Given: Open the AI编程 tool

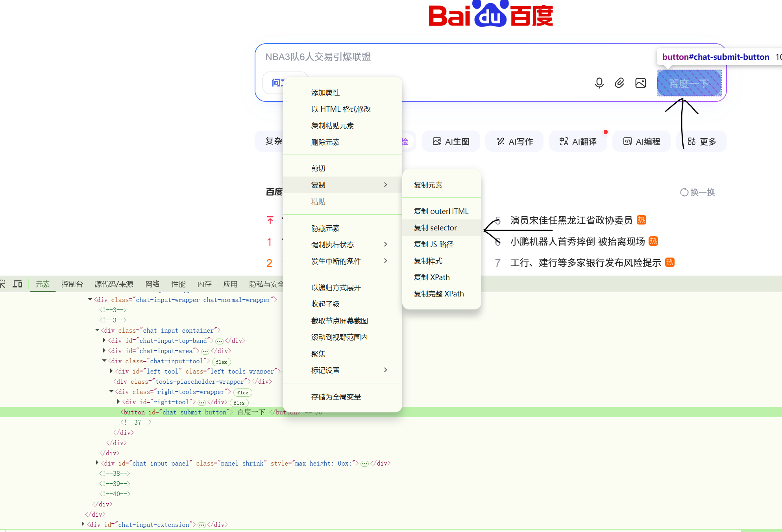Looking at the screenshot, I should (641, 142).
